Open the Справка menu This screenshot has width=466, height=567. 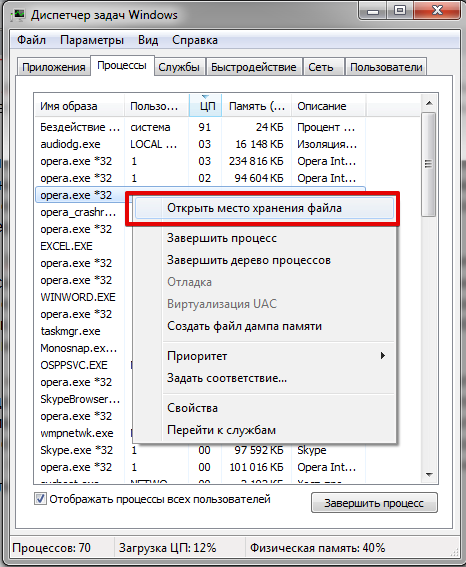(x=195, y=40)
